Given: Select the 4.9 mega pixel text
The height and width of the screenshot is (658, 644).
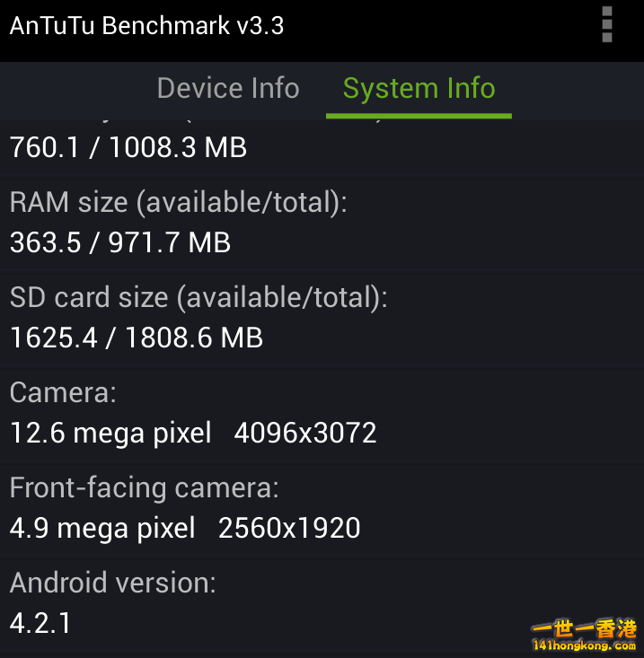Looking at the screenshot, I should [x=102, y=529].
